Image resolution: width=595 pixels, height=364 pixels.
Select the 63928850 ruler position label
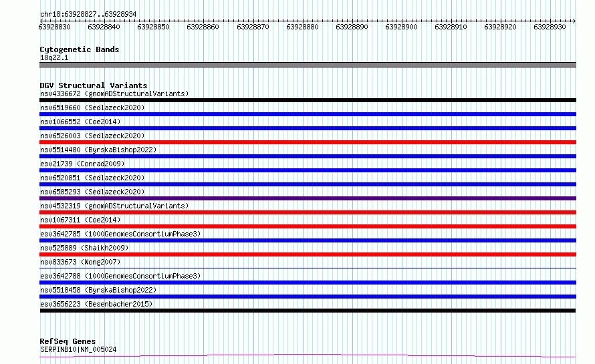point(153,27)
